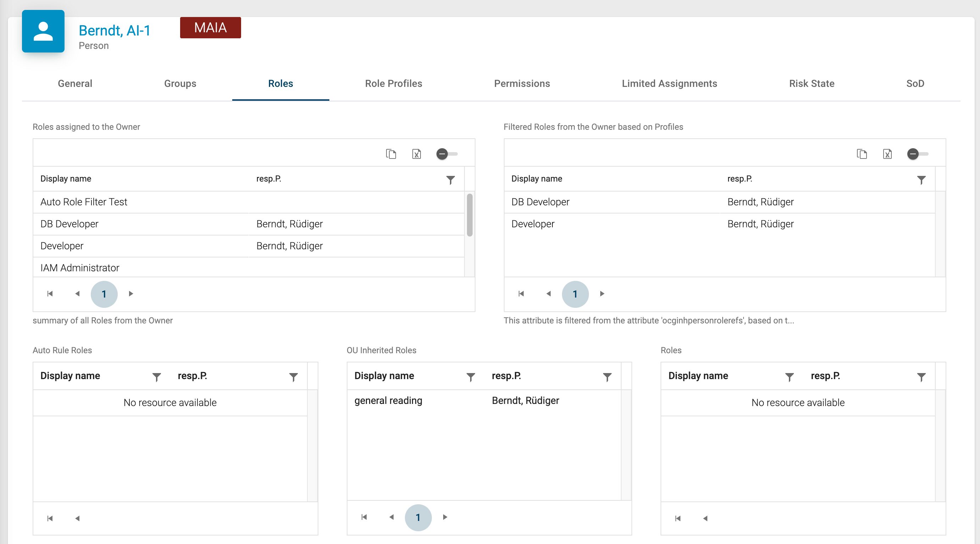Export Roles assigned table to Excel

click(417, 154)
